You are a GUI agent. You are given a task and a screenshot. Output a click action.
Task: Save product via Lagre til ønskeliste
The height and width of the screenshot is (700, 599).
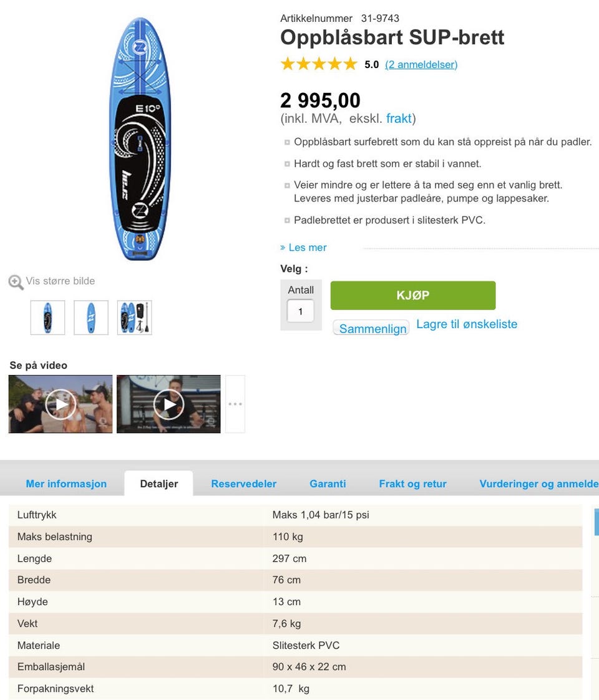coord(467,324)
